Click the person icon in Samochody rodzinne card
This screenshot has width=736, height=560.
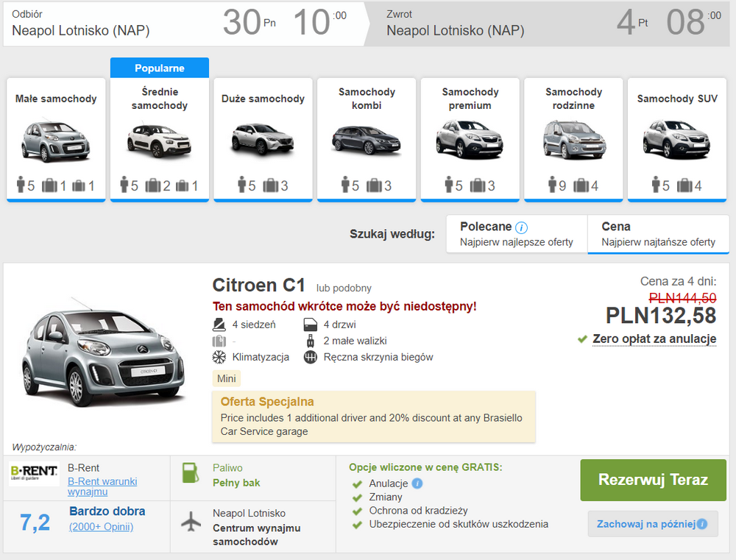click(552, 185)
